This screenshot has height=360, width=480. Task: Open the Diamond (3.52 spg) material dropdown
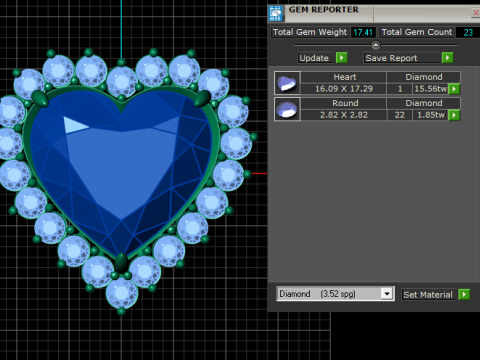coord(335,294)
